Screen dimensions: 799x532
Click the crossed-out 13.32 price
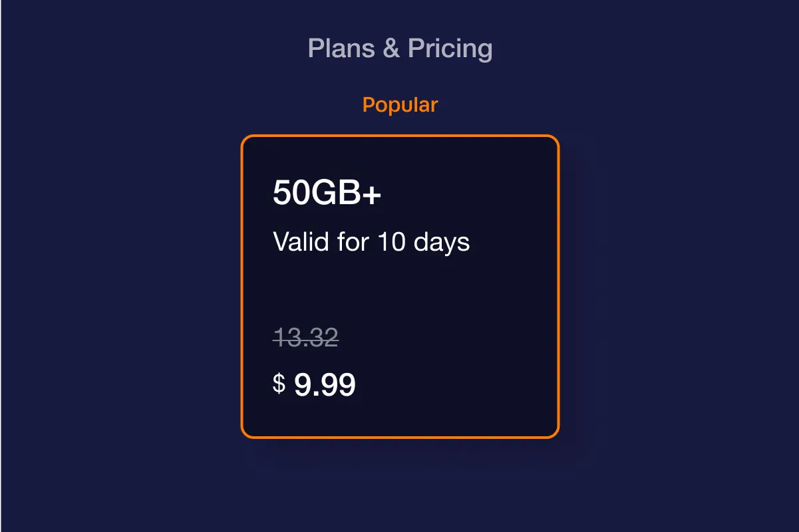[x=306, y=338]
